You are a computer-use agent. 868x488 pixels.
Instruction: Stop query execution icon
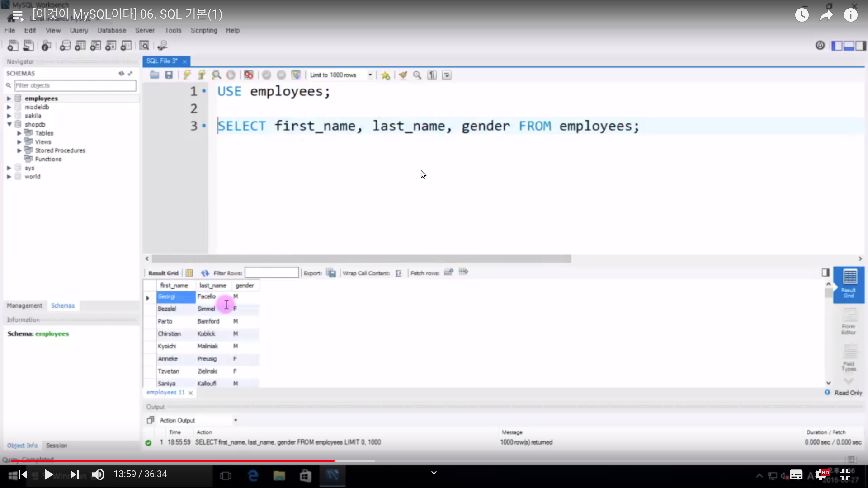pos(231,75)
